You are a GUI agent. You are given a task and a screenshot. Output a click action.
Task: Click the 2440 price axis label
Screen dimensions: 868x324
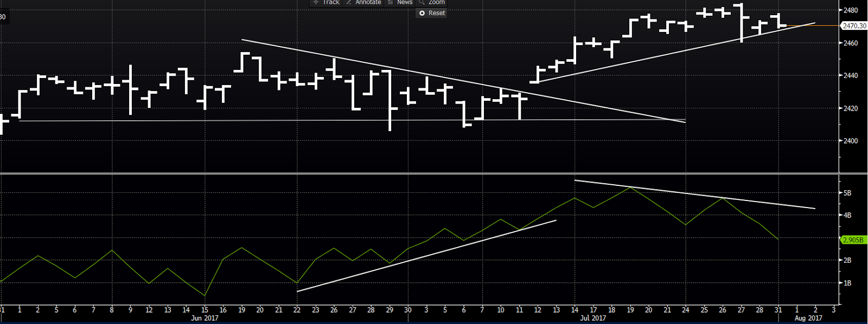coord(850,75)
